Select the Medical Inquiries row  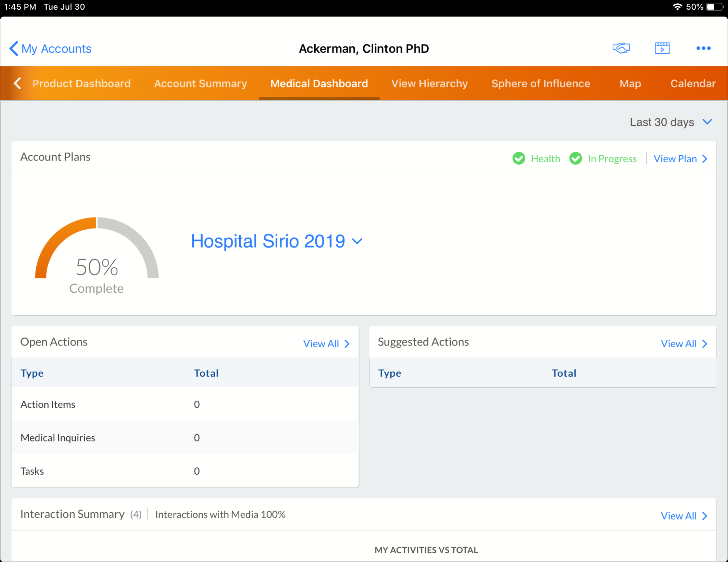tap(185, 438)
